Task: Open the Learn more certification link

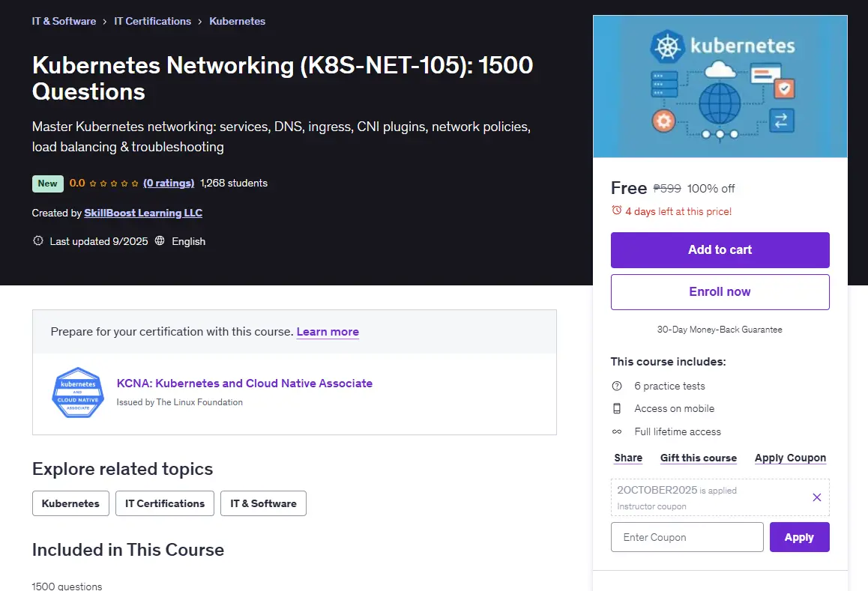Action: [328, 332]
